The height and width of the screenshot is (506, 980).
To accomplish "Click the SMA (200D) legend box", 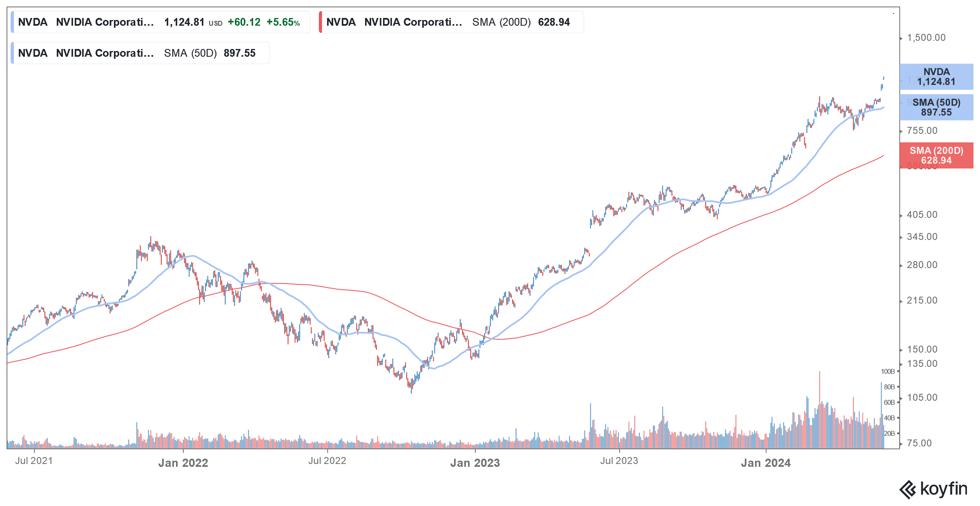I will point(451,22).
